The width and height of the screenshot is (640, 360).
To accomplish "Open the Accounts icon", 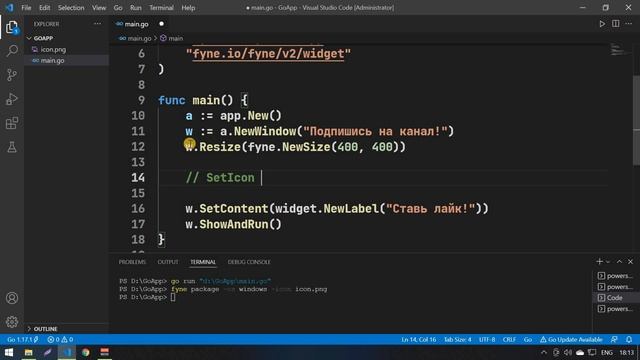I will (12, 298).
